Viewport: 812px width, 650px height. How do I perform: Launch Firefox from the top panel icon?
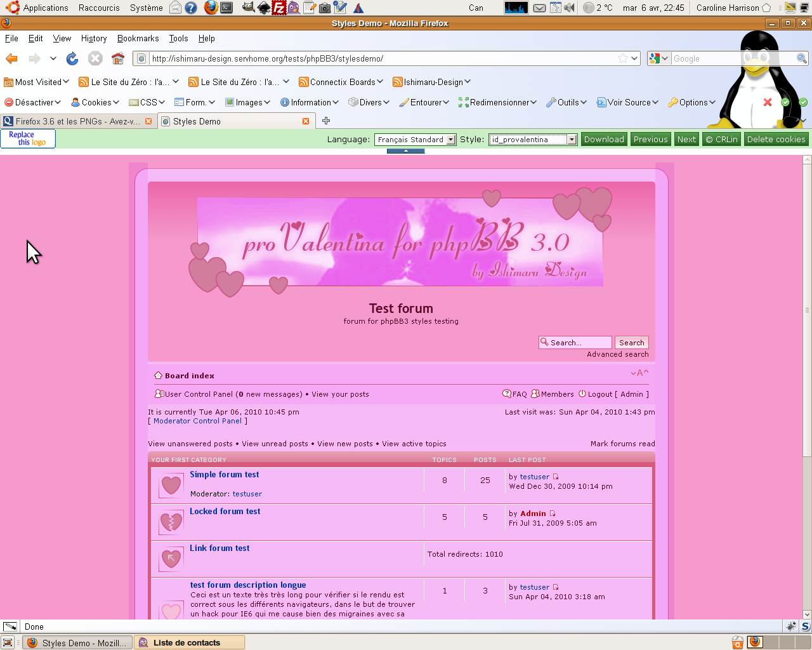point(211,8)
